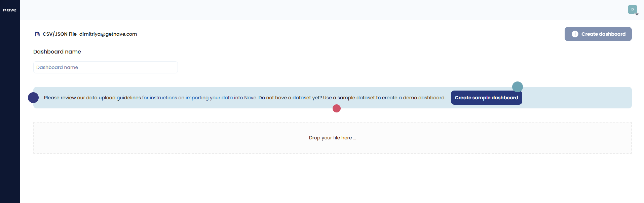Click the dimitriya@getnave.com email text

108,34
